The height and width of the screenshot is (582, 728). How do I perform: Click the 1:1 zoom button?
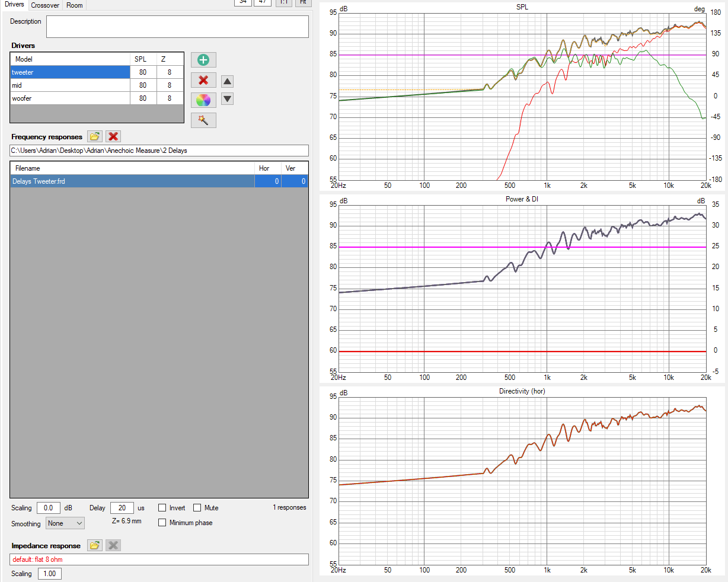[284, 2]
